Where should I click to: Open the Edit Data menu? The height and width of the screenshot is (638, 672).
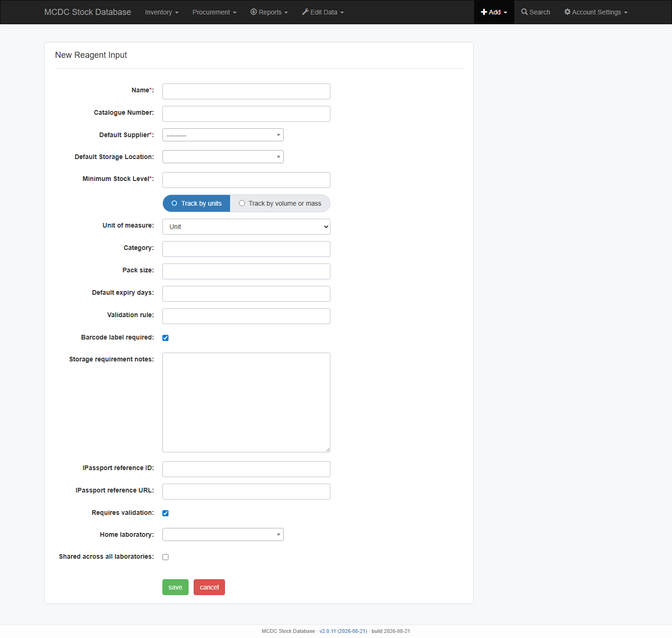[323, 12]
